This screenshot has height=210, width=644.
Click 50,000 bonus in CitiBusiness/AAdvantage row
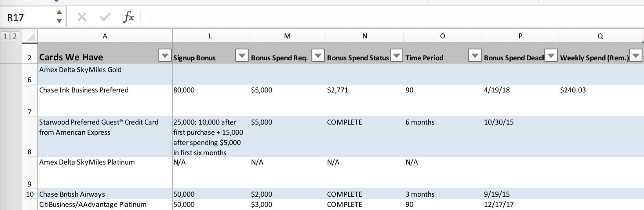(x=211, y=205)
